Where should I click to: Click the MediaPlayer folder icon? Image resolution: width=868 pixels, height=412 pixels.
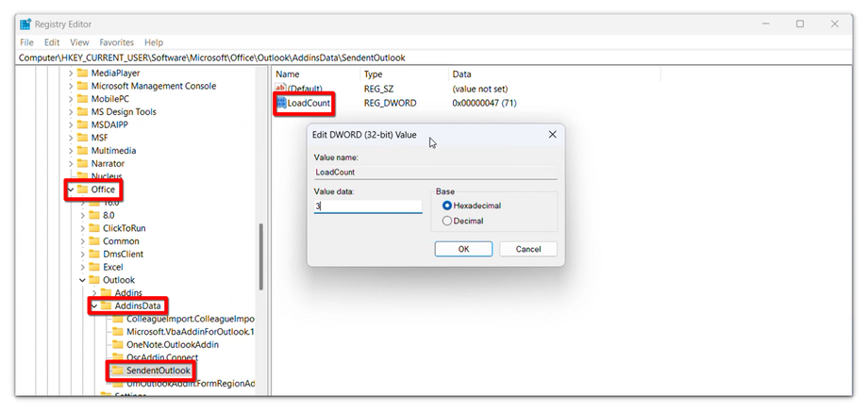tap(82, 73)
